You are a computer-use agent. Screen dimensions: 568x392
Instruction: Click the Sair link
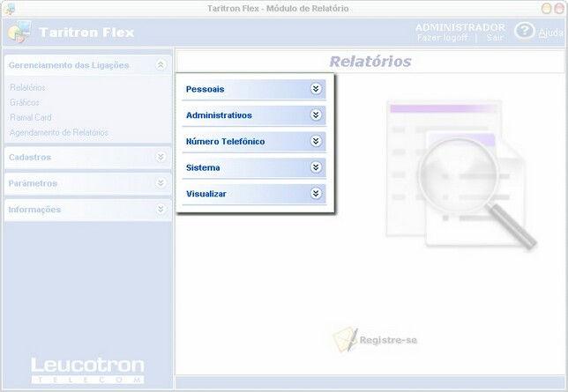pyautogui.click(x=495, y=38)
